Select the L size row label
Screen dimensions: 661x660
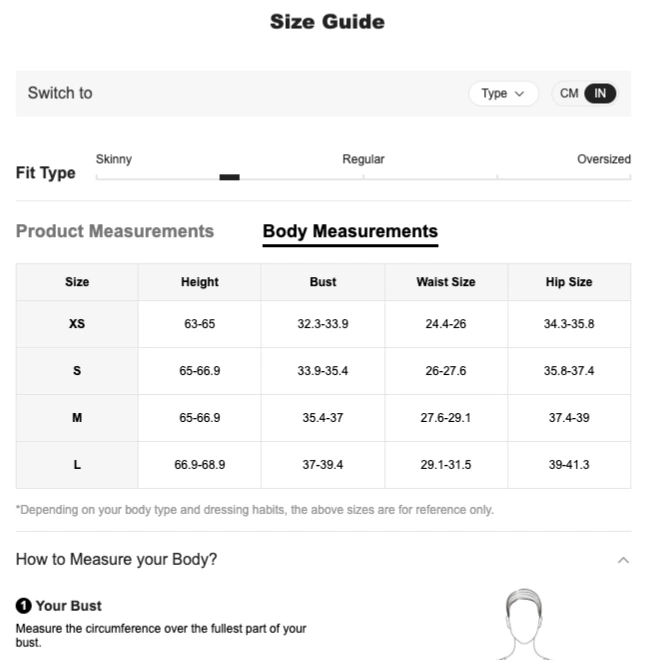(77, 465)
